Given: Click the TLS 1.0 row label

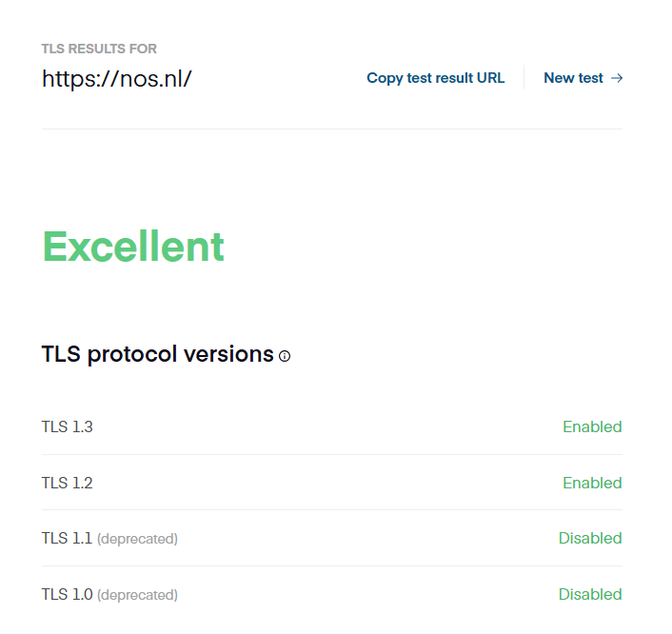Looking at the screenshot, I should click(x=67, y=594).
